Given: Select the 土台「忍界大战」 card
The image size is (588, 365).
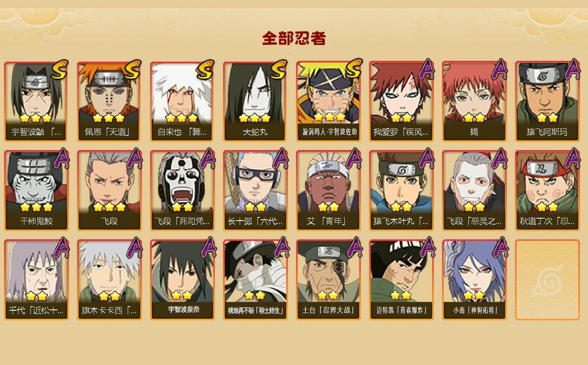Looking at the screenshot, I should pyautogui.click(x=328, y=280).
